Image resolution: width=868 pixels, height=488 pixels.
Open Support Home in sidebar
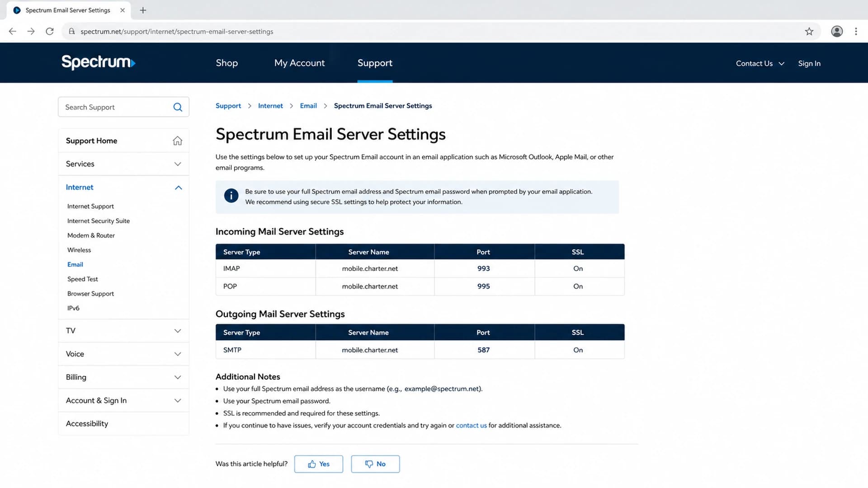[123, 141]
